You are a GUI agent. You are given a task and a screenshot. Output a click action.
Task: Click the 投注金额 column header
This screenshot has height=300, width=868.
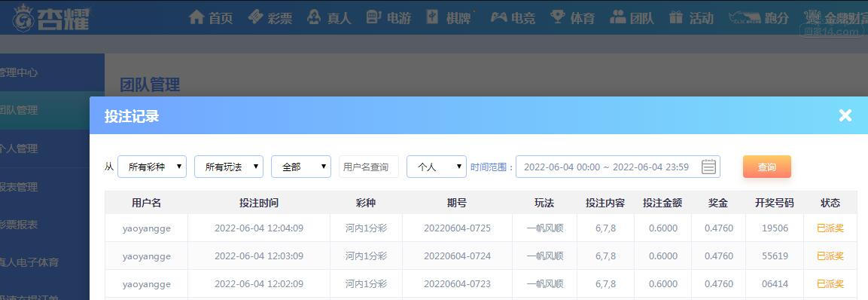tap(662, 203)
